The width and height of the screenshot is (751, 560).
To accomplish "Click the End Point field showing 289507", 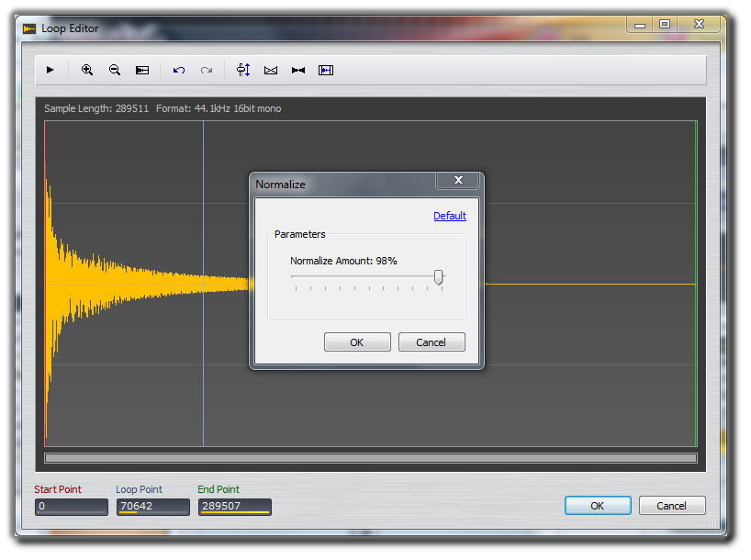I will (235, 507).
